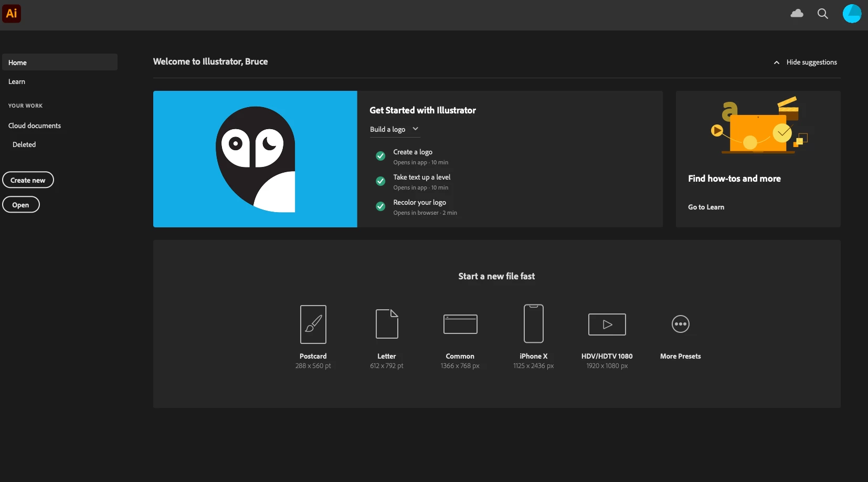Expand the Build a logo dropdown
The width and height of the screenshot is (868, 482).
395,129
